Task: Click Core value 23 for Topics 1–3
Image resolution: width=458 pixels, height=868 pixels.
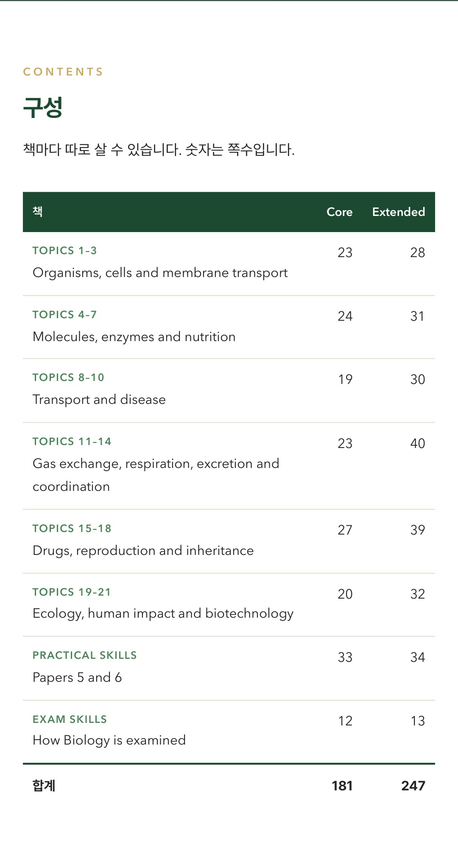Action: pyautogui.click(x=345, y=252)
